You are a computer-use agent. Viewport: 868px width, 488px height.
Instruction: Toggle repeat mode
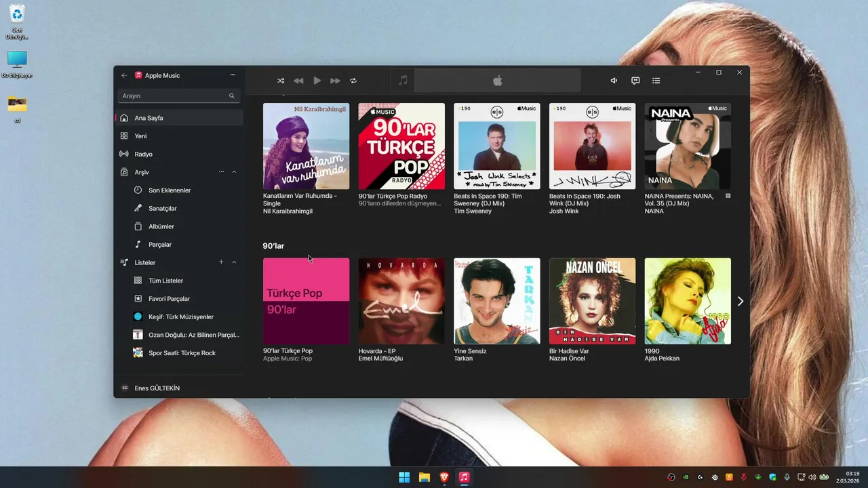tap(353, 81)
